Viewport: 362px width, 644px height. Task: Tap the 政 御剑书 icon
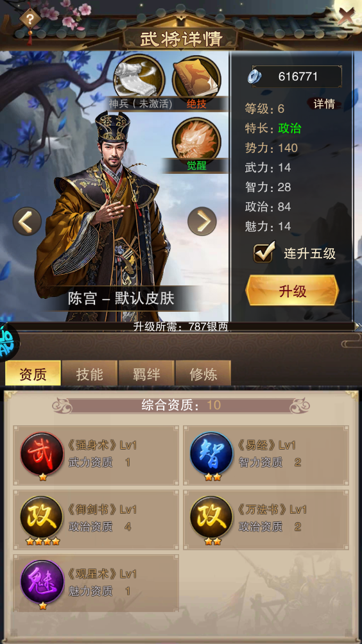[x=42, y=518]
